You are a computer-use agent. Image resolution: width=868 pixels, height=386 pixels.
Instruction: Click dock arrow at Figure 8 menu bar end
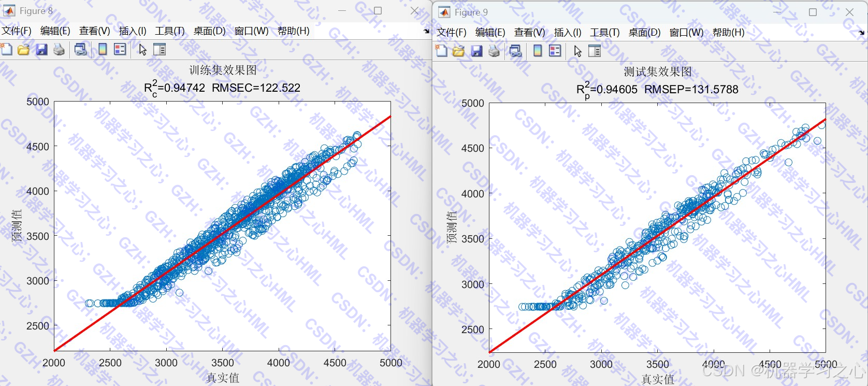(x=426, y=31)
